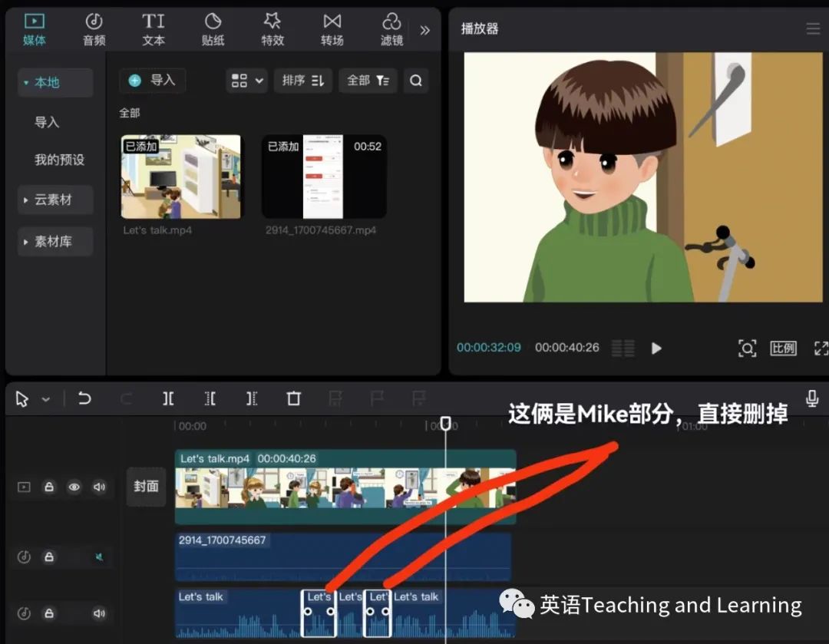The height and width of the screenshot is (644, 829).
Task: Switch to the 音频 audio tab
Action: click(x=94, y=30)
